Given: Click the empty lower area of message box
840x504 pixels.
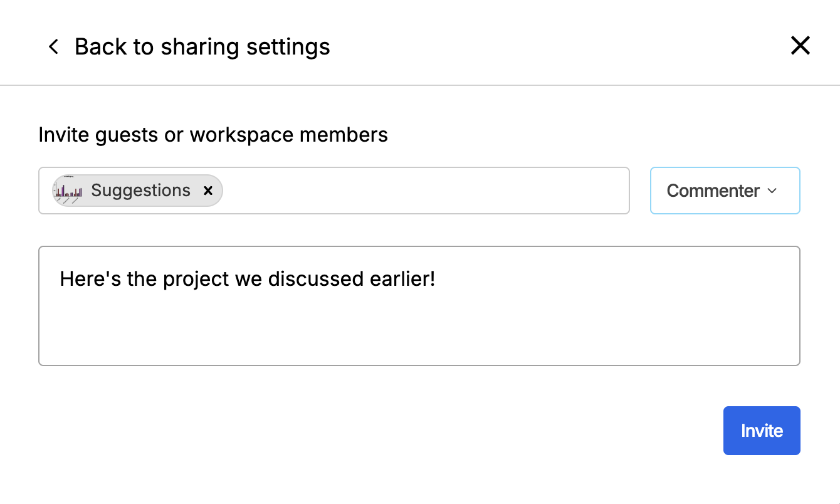Looking at the screenshot, I should [419, 332].
